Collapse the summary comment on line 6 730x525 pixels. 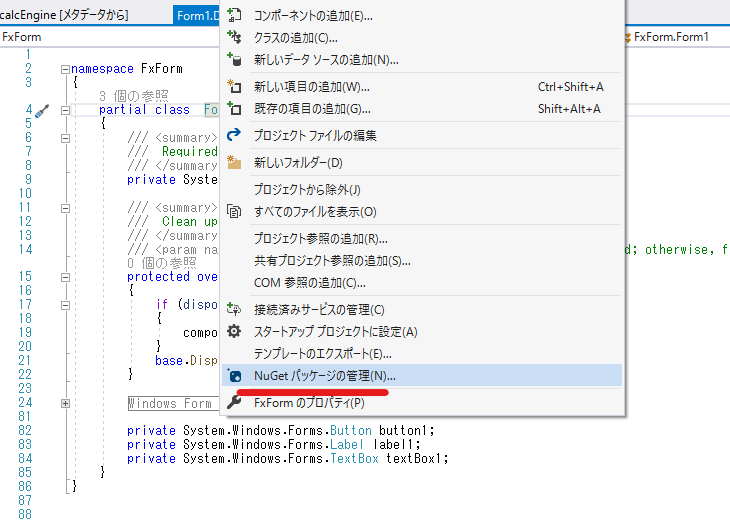[65, 138]
